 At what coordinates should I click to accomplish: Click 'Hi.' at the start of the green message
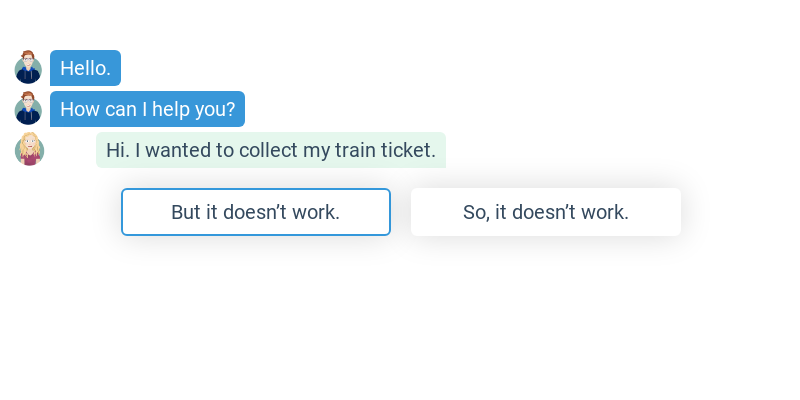click(x=117, y=150)
